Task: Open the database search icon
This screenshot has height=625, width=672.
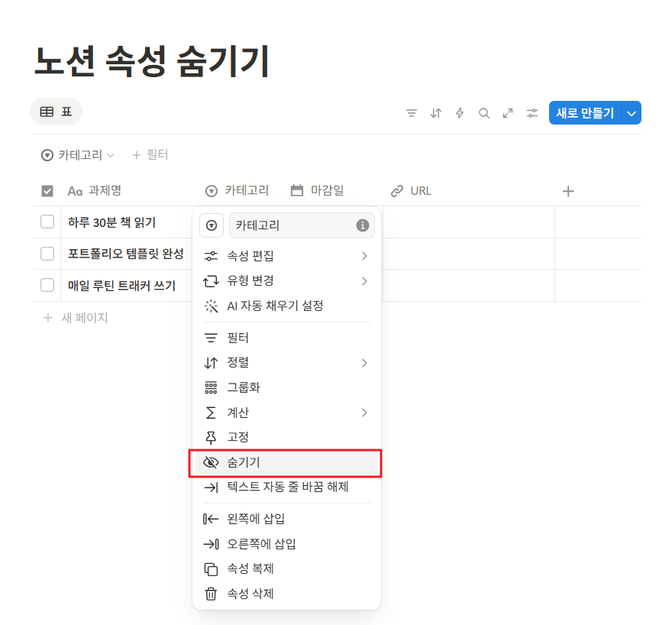Action: pos(484,112)
